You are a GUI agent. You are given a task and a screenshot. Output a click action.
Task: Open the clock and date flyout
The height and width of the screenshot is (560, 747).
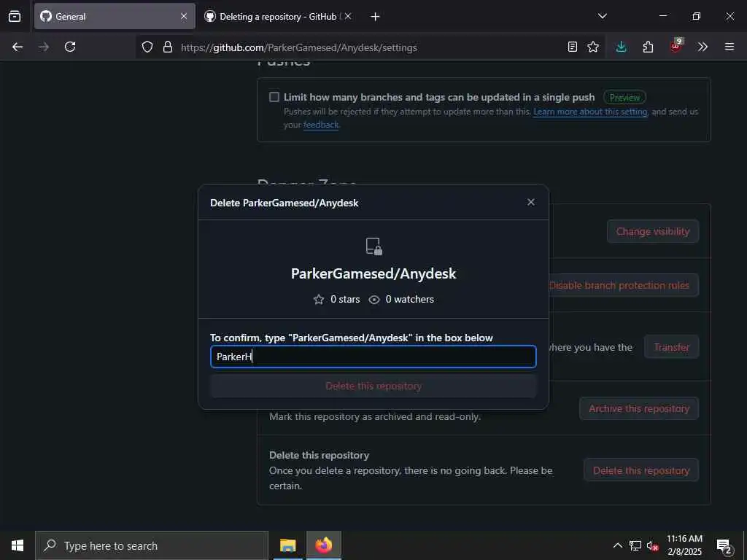click(x=684, y=545)
